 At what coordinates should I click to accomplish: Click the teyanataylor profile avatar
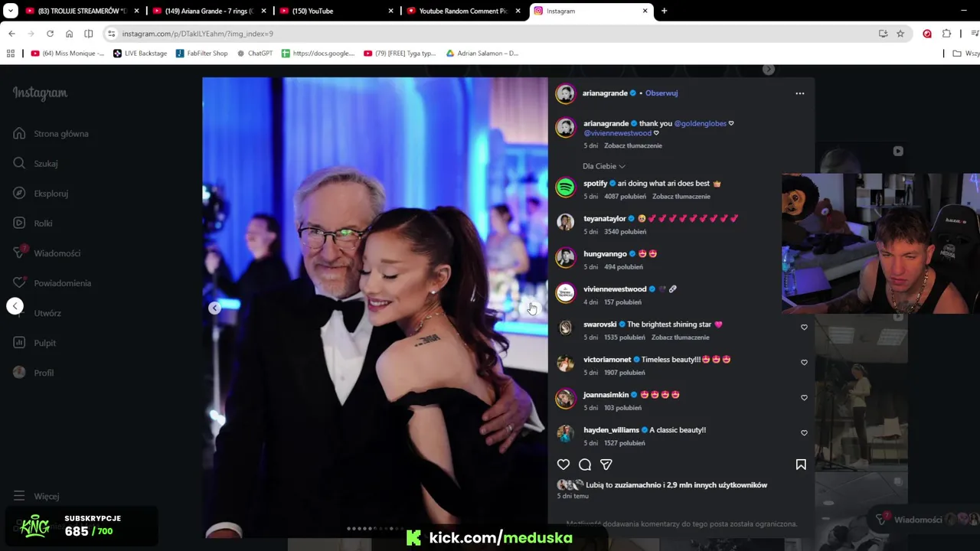tap(565, 222)
